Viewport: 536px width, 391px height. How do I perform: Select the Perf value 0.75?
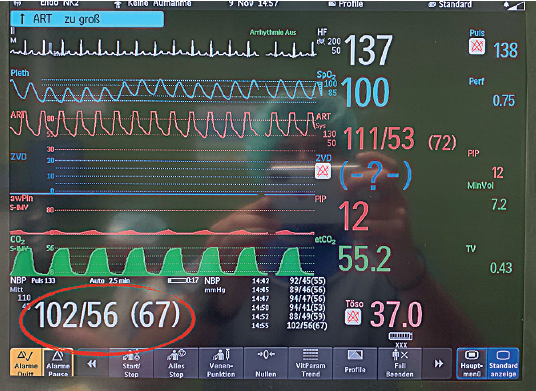(504, 101)
